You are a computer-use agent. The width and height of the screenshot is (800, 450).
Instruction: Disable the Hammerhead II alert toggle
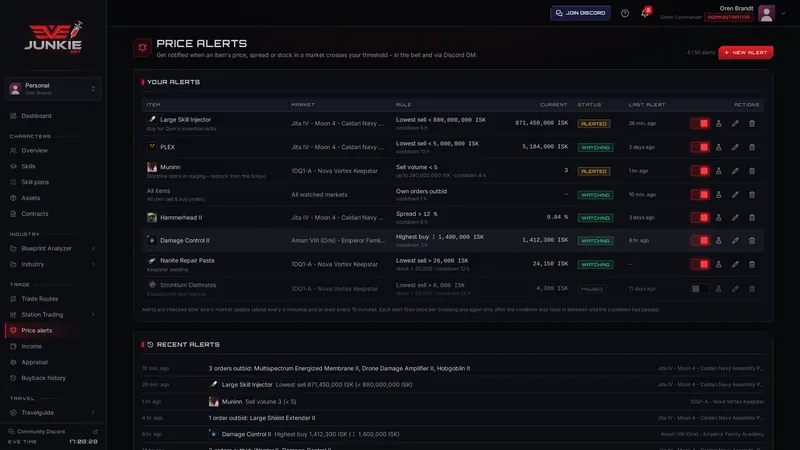pyautogui.click(x=699, y=217)
